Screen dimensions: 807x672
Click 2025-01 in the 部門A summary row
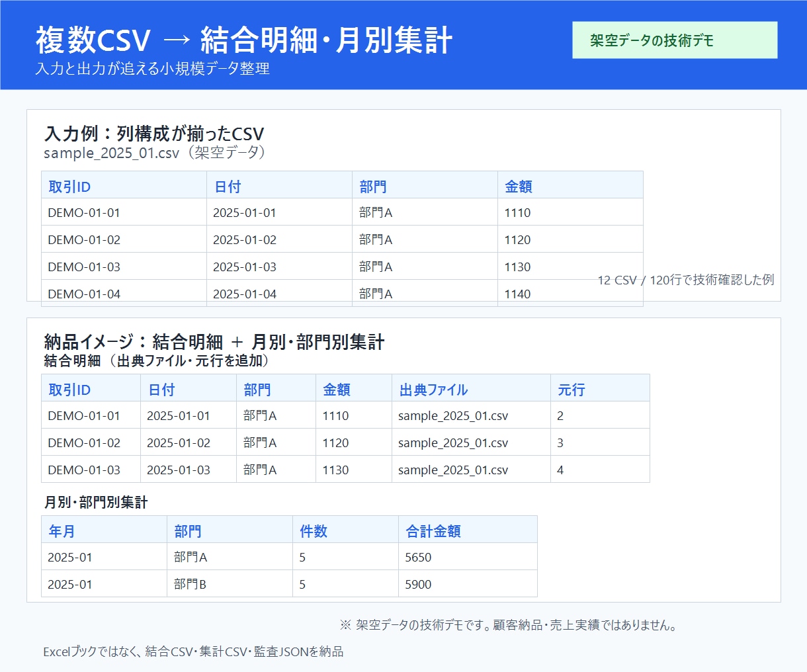70,558
